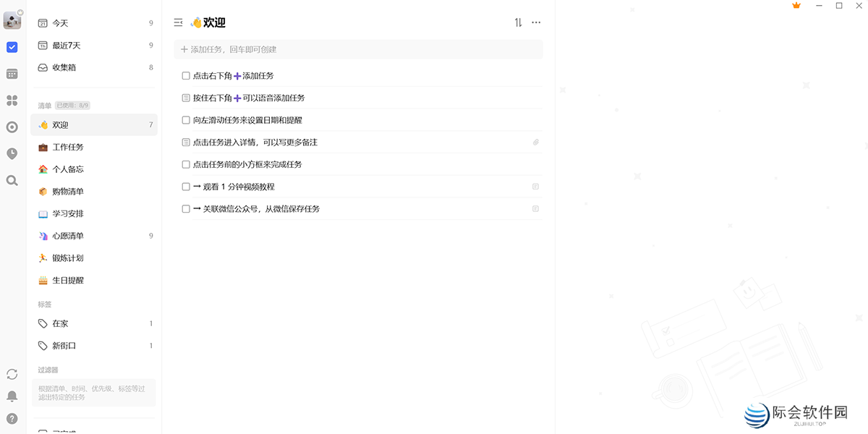Screen dimensions: 868x434
Task: Open the 购物清单 list
Action: [x=70, y=191]
